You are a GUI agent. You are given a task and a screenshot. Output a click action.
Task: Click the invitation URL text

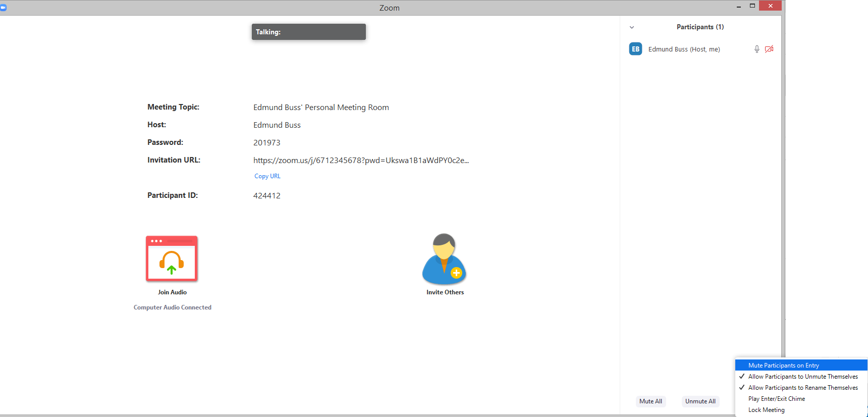[x=361, y=161]
